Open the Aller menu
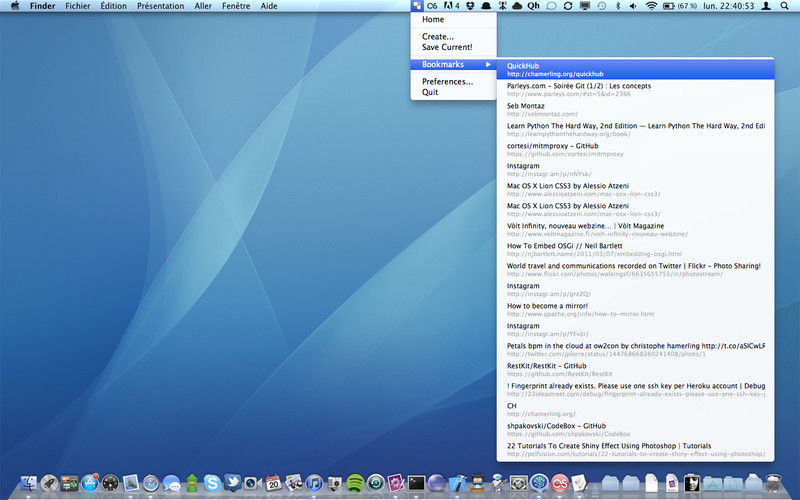 tap(203, 6)
